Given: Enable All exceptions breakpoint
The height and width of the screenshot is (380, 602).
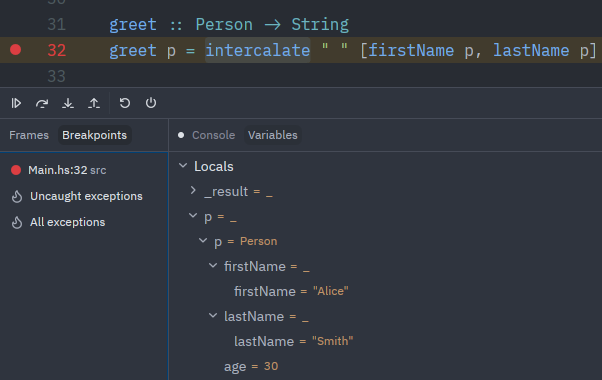Looking at the screenshot, I should click(17, 222).
